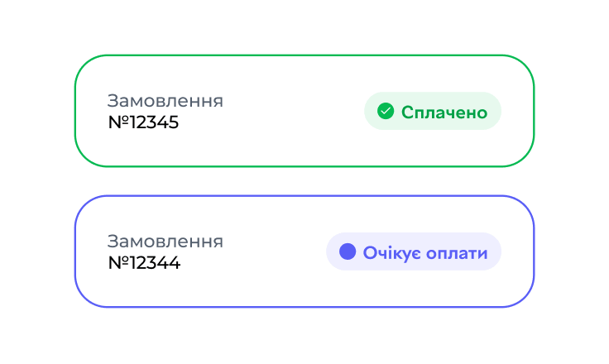Click the green checkmark icon beside Сплачено
The height and width of the screenshot is (364, 609).
[386, 111]
